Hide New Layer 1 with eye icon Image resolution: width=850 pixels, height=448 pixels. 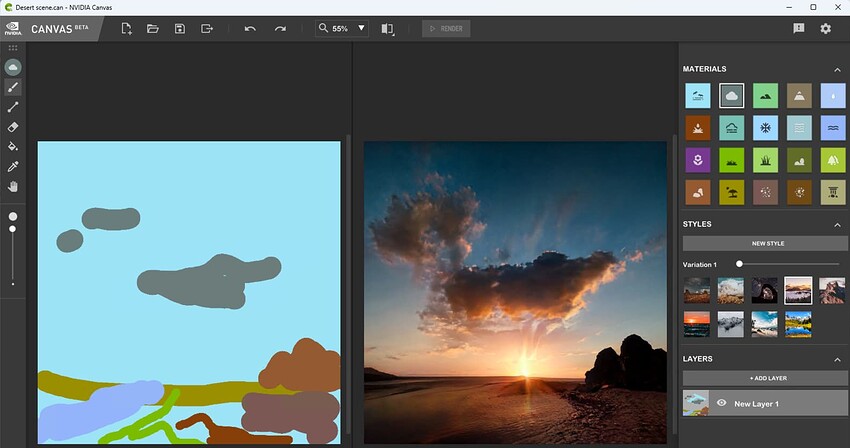coord(721,403)
